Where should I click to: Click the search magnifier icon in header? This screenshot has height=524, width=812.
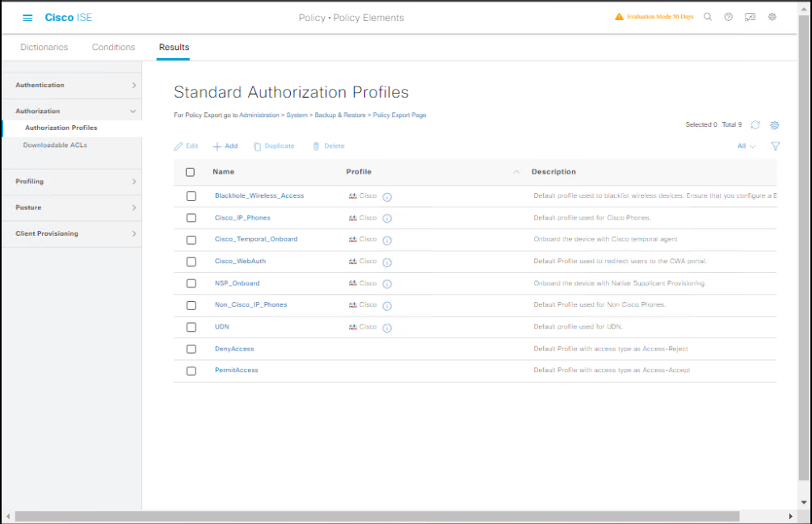(708, 17)
